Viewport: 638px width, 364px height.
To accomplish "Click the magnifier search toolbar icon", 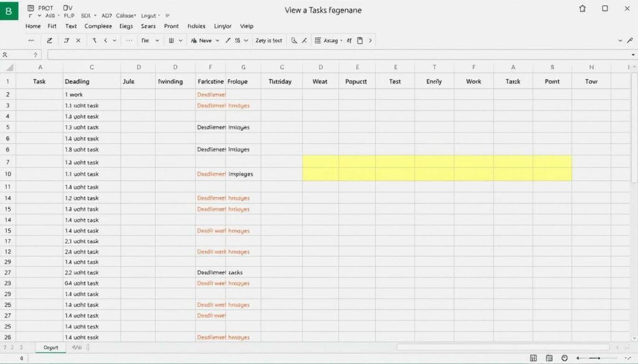I will (294, 40).
